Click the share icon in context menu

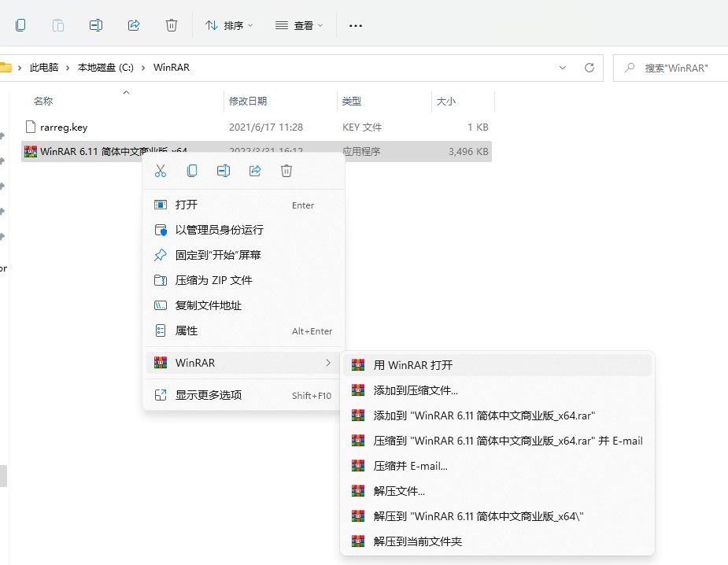(x=255, y=171)
